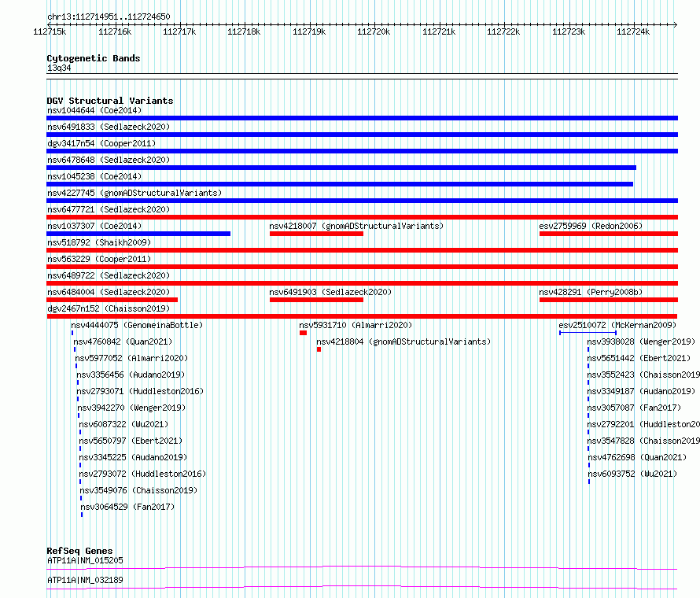Open nsv3057087 (Fan2017) label
Viewport: 700px width, 598px height.
(x=634, y=408)
